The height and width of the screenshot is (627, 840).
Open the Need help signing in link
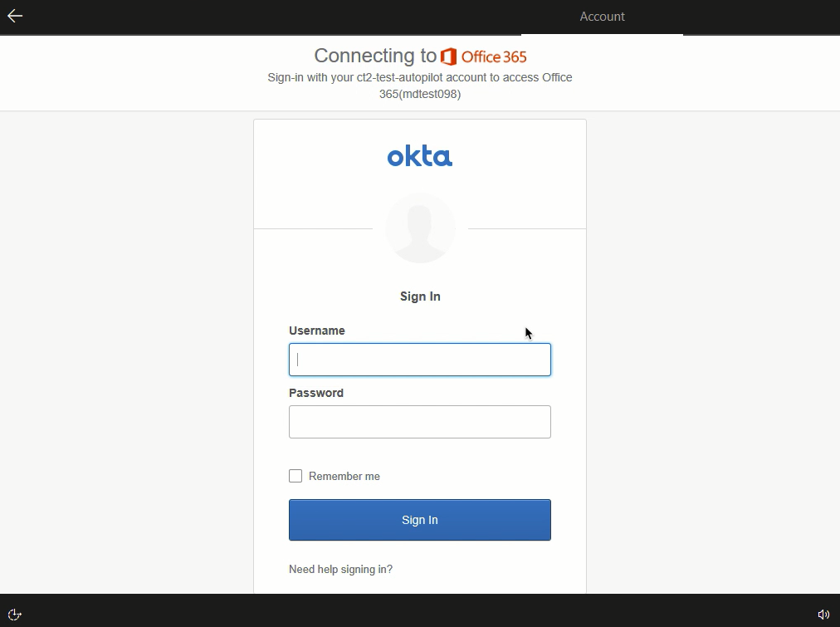[340, 570]
